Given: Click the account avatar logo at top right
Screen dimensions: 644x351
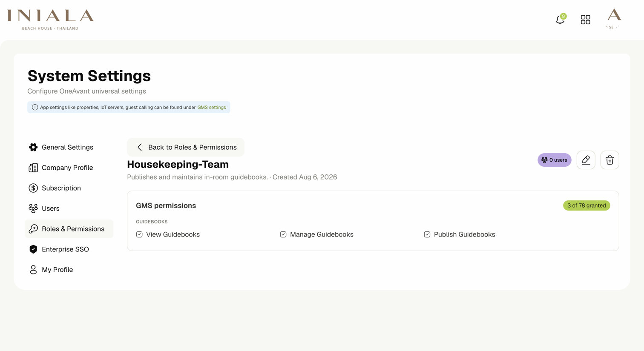Looking at the screenshot, I should [x=614, y=19].
